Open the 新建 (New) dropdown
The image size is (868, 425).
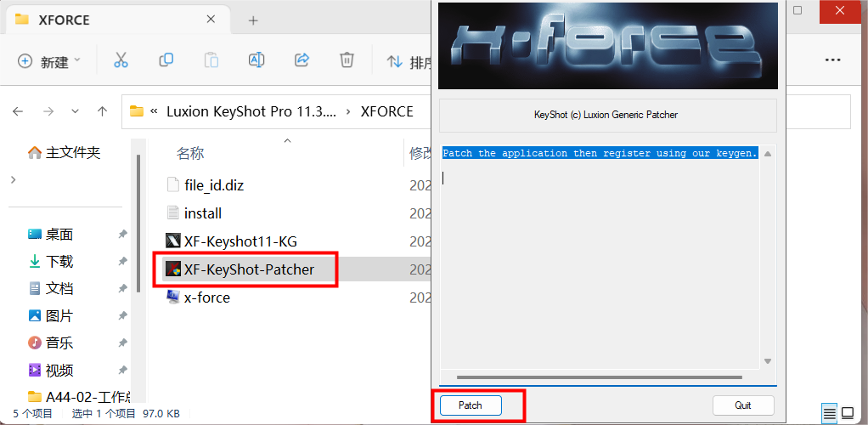coord(50,61)
